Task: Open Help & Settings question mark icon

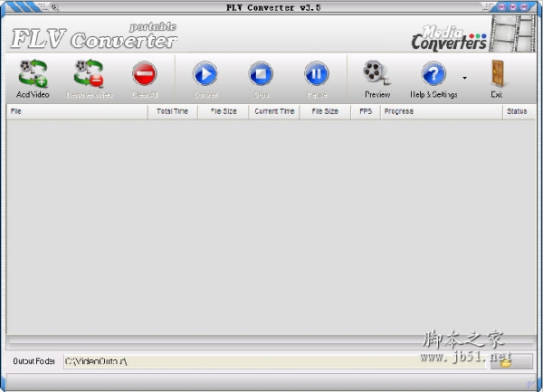Action: (433, 73)
